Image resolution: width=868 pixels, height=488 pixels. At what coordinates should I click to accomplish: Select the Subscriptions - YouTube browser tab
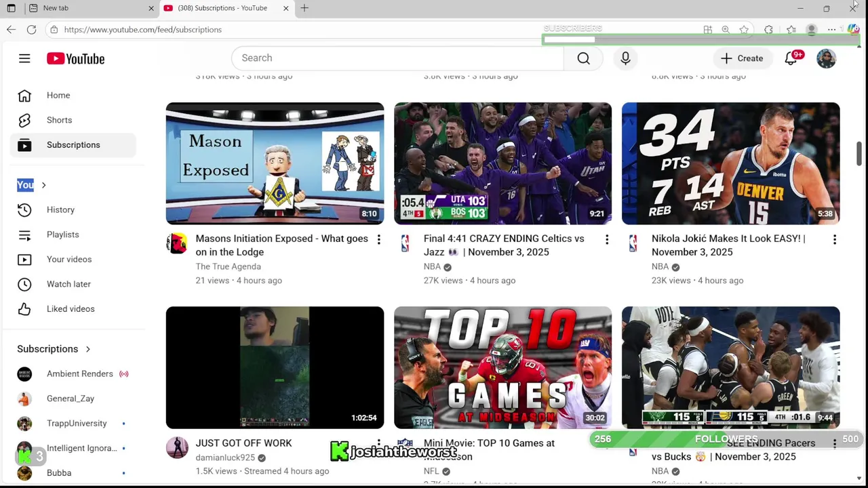[x=226, y=8]
